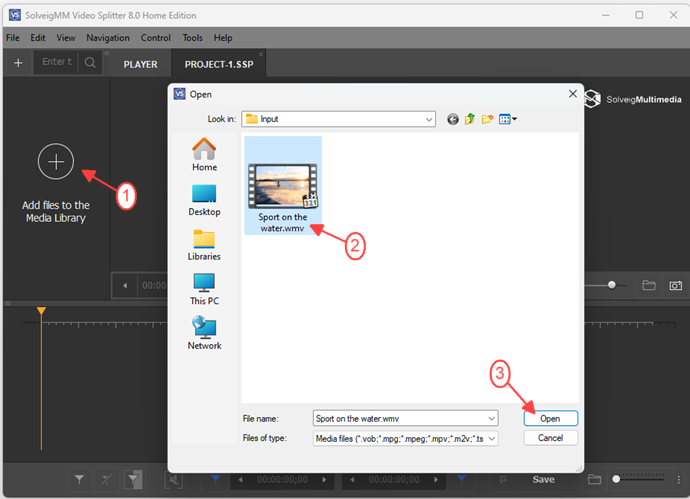The width and height of the screenshot is (690, 499).
Task: Click the orange timeline playhead marker
Action: pos(41,311)
